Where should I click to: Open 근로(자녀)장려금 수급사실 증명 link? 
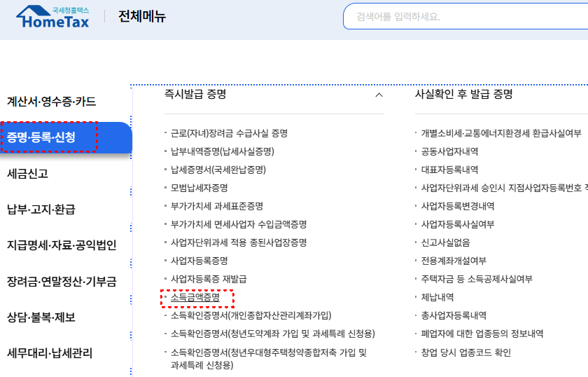[x=229, y=133]
